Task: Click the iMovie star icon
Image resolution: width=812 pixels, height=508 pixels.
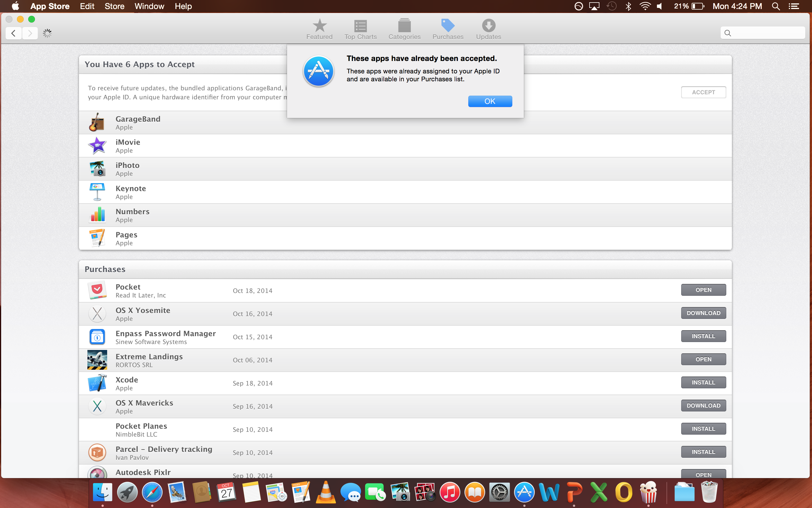Action: pyautogui.click(x=97, y=145)
